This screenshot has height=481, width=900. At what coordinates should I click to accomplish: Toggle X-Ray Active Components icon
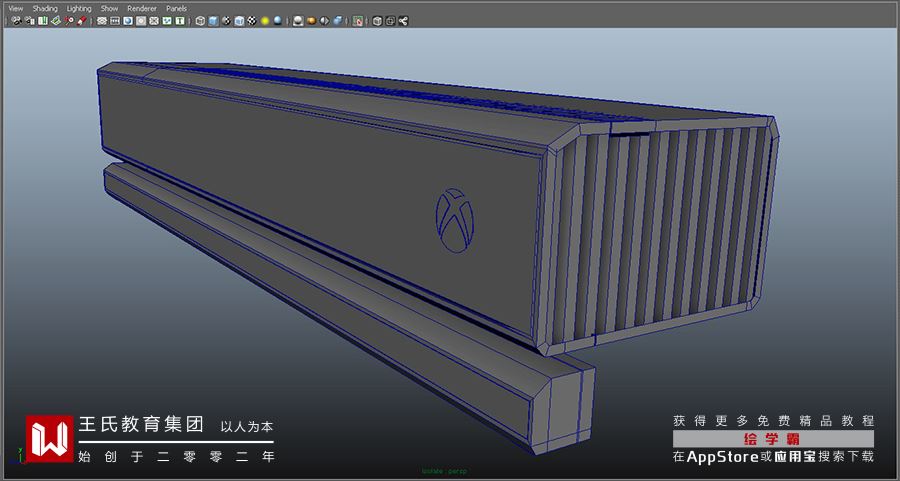coord(391,21)
